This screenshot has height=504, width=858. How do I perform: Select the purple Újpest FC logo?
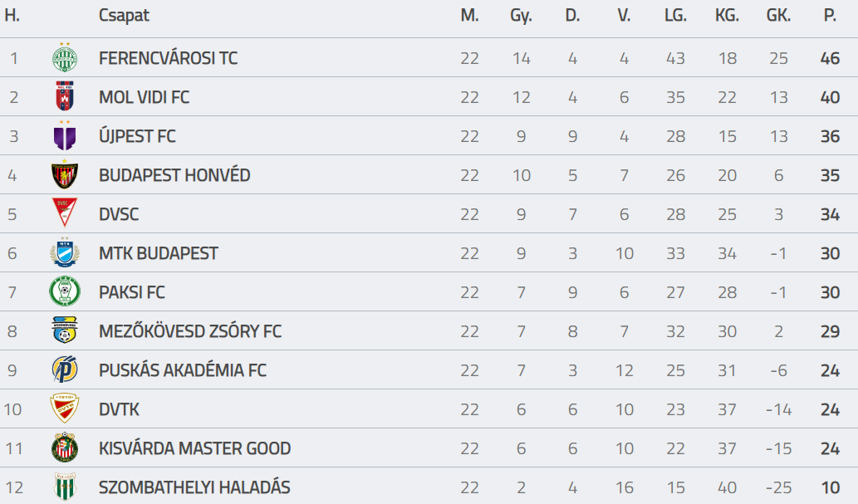click(65, 135)
